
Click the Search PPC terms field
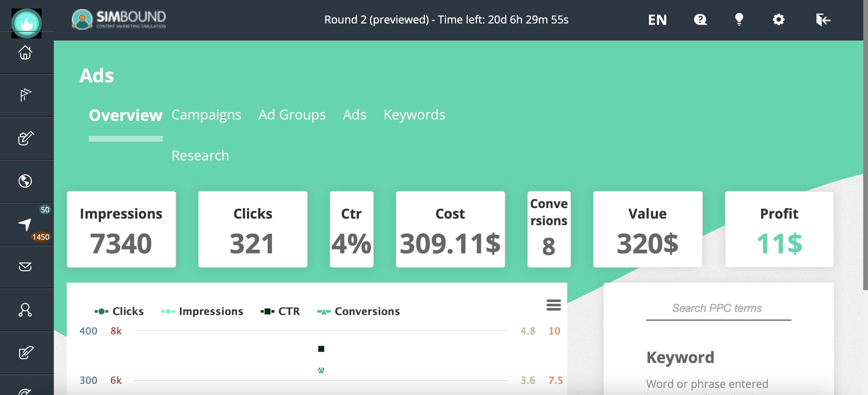pyautogui.click(x=718, y=309)
